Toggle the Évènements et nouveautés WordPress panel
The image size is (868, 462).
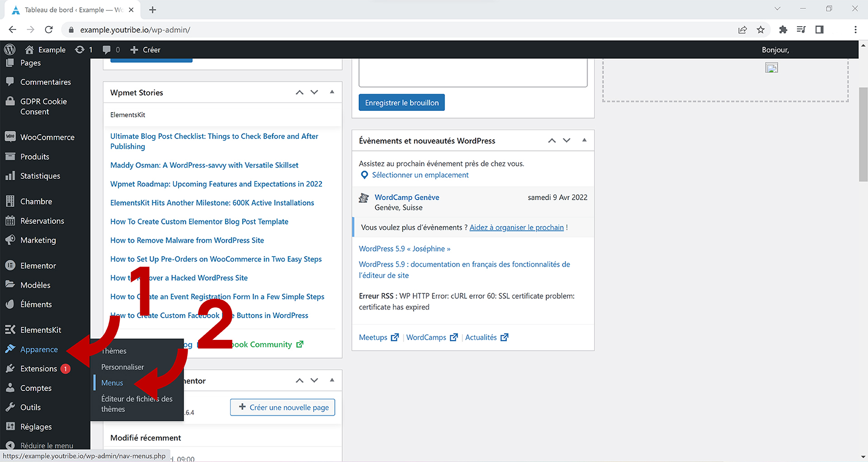click(584, 140)
